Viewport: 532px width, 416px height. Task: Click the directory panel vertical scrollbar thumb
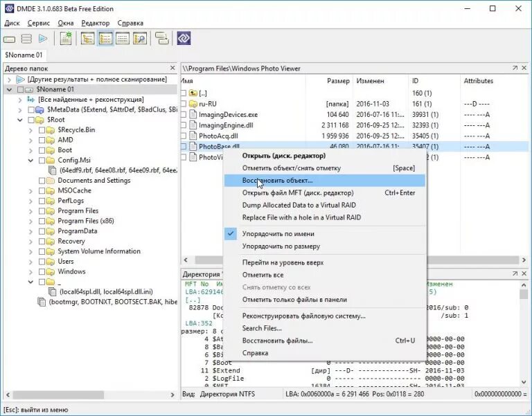[524, 293]
